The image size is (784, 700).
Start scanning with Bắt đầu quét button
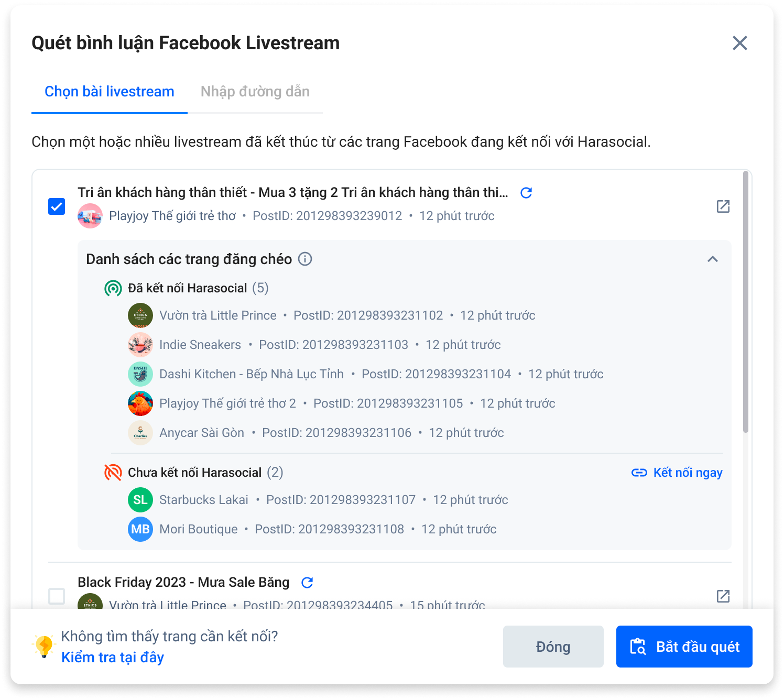(x=684, y=647)
